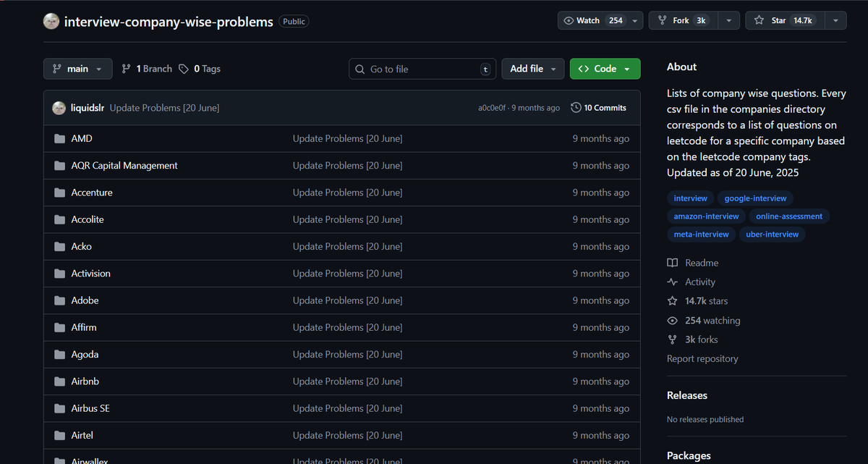Screen dimensions: 868x464
Task: Open the Packages section heading
Action: coord(689,456)
